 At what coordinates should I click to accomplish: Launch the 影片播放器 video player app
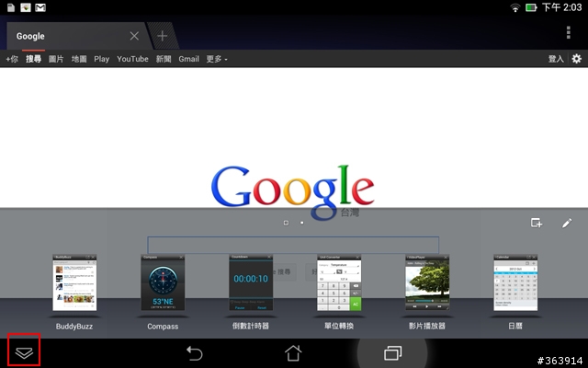tap(427, 282)
